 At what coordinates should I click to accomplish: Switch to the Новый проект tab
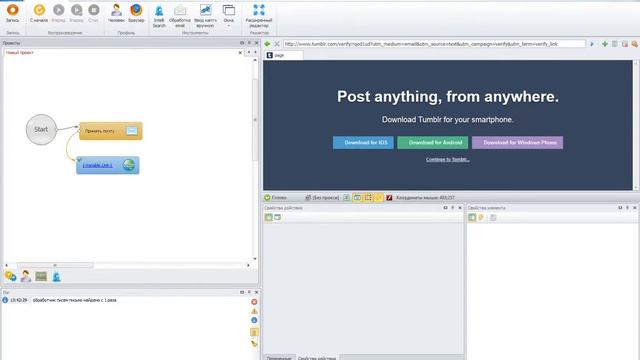pos(20,53)
